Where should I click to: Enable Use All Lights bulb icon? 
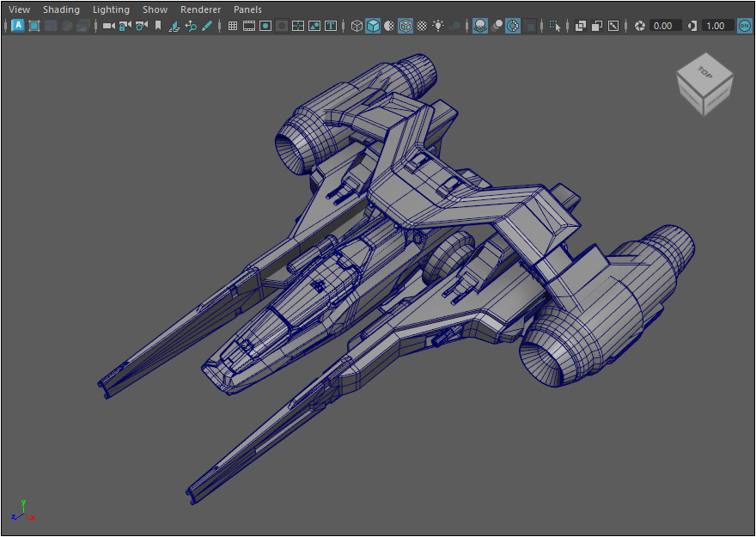tap(438, 26)
